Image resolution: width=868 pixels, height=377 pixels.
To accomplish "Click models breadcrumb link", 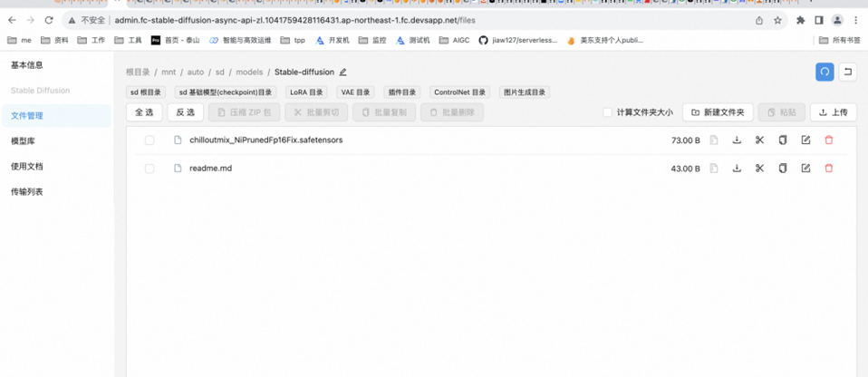I will (x=250, y=72).
